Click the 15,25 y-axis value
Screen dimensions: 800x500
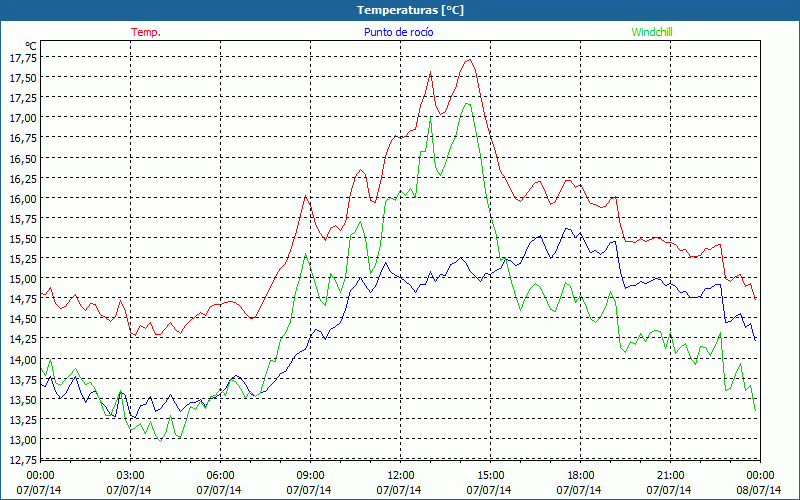click(x=23, y=259)
